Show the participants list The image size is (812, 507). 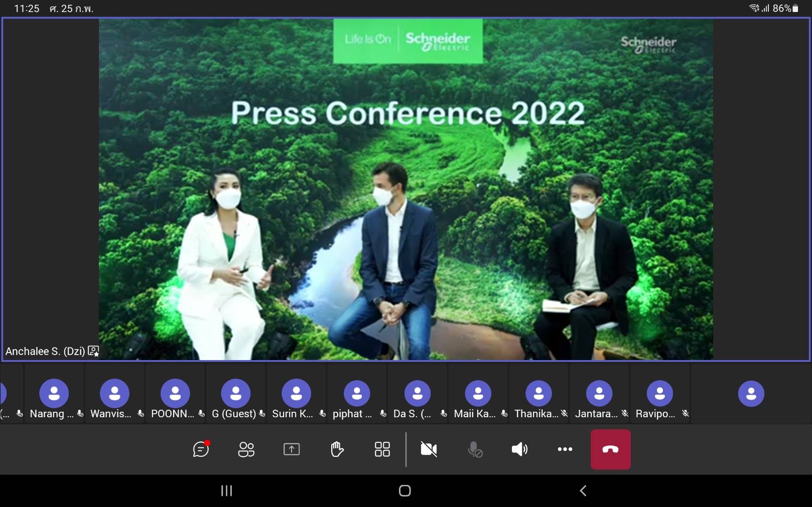pos(246,449)
